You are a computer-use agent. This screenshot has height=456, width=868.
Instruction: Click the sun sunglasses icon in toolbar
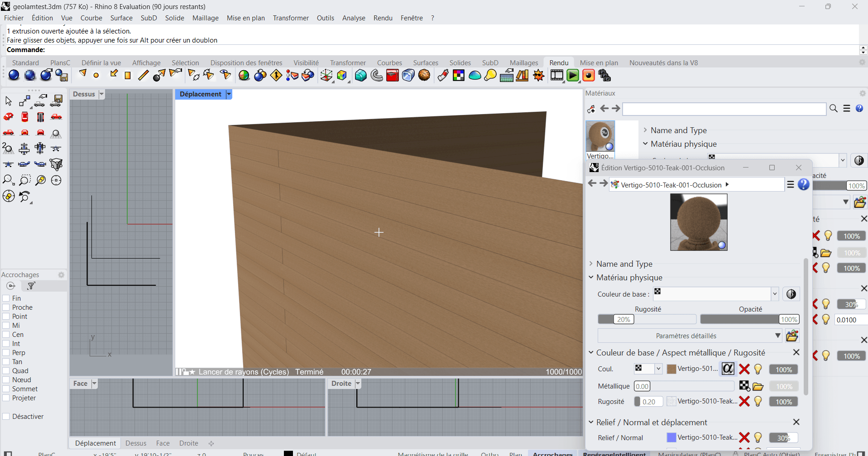tap(538, 76)
